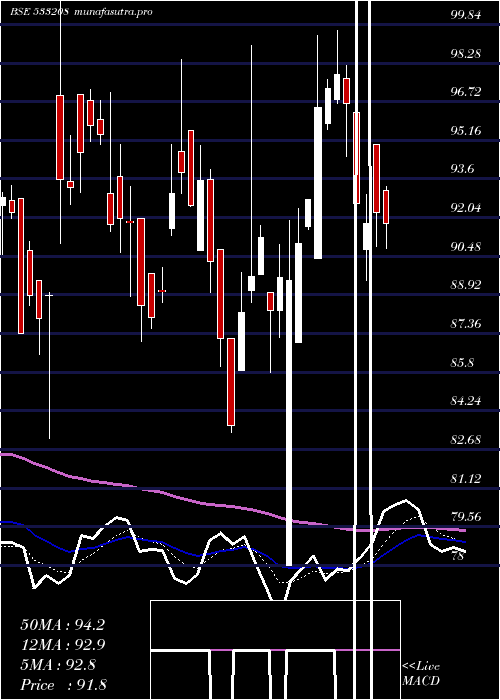The width and height of the screenshot is (500, 700).
Task: Select the 96.72 price axis label
Action: [466, 92]
